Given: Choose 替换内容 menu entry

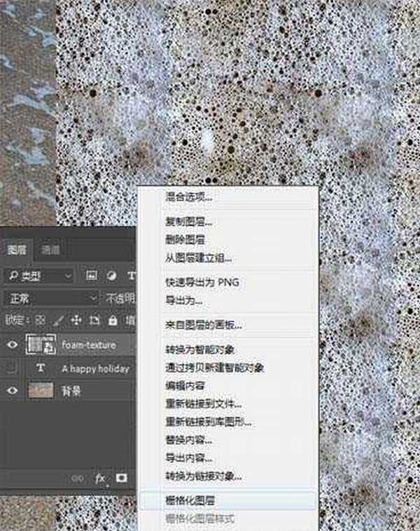Looking at the screenshot, I should (x=188, y=440).
